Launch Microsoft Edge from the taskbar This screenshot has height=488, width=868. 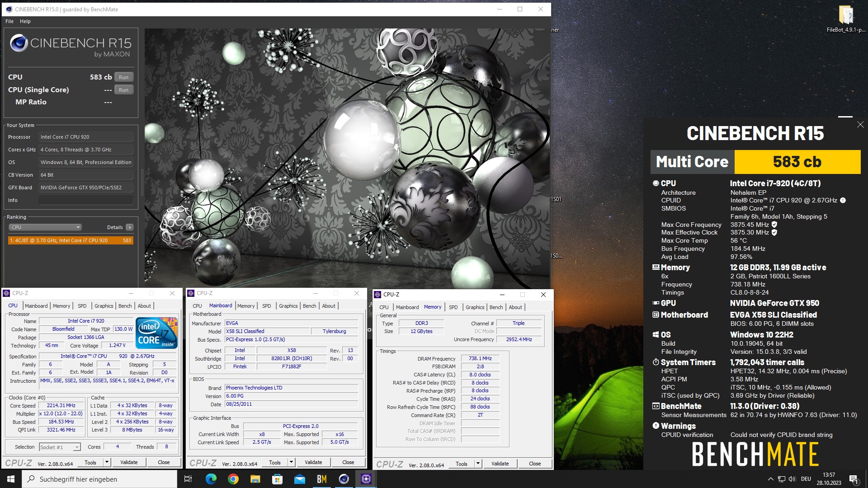pyautogui.click(x=211, y=479)
